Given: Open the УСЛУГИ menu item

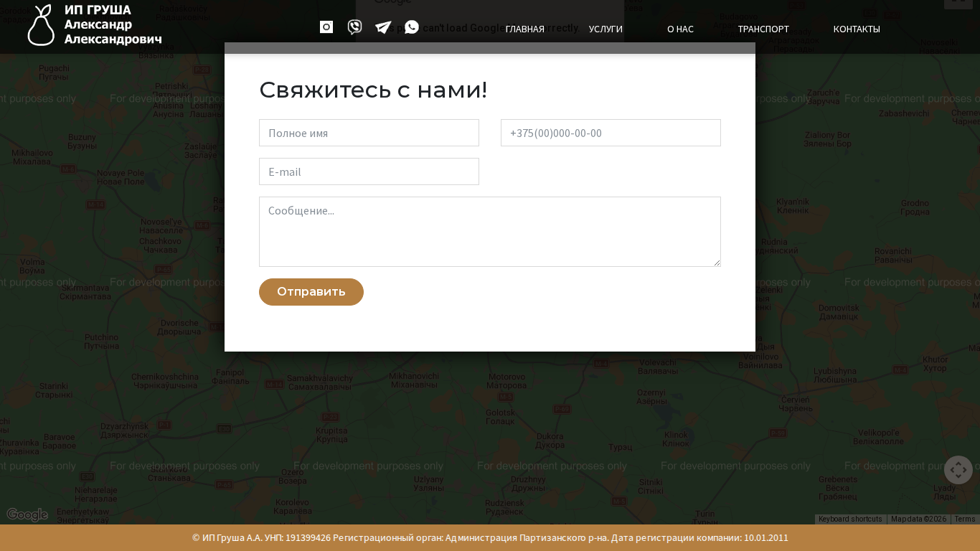Looking at the screenshot, I should 606,29.
